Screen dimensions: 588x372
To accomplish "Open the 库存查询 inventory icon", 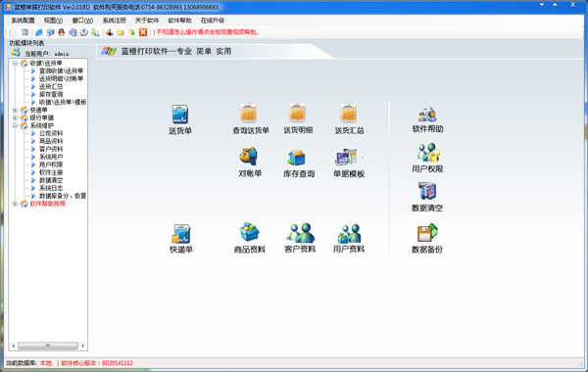I will (299, 163).
